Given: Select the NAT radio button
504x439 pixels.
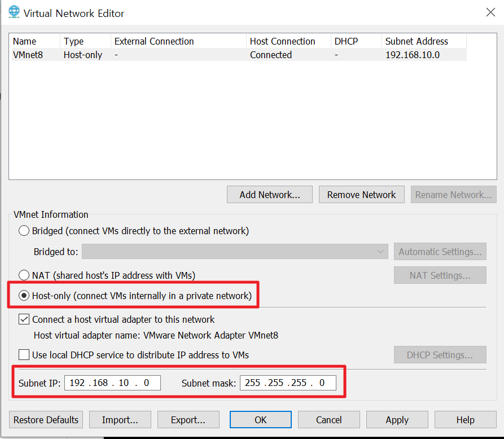Looking at the screenshot, I should click(24, 275).
